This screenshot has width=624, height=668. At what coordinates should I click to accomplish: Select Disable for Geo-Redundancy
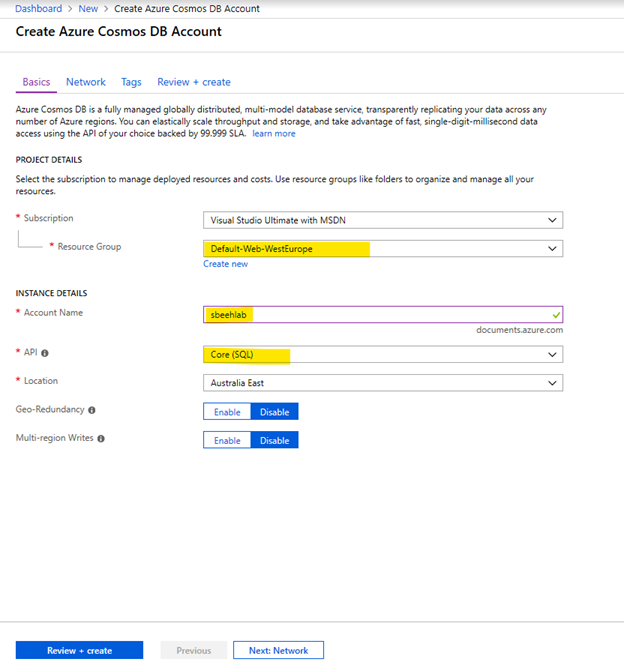point(274,411)
